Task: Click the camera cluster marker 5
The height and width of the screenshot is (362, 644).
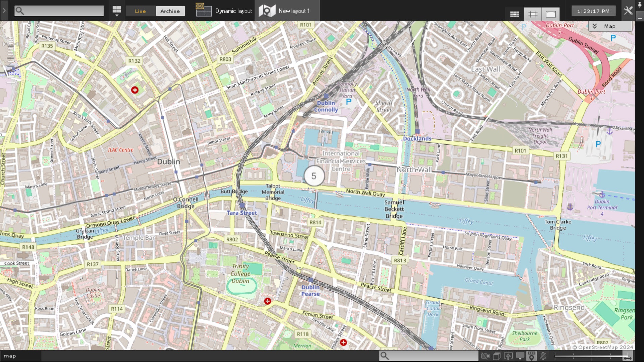Action: 314,176
